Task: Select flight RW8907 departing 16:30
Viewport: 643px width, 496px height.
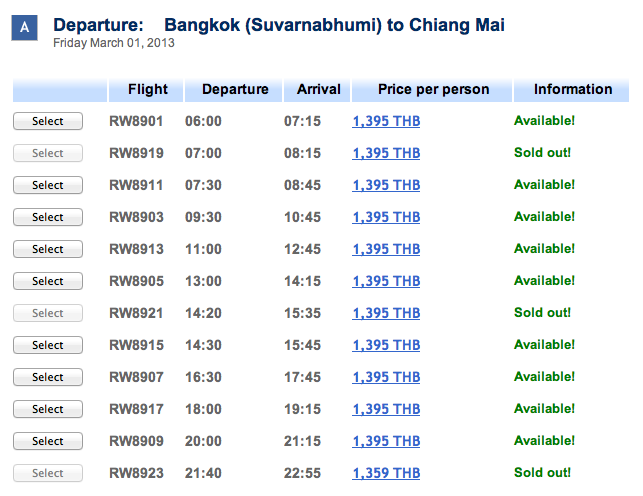Action: pyautogui.click(x=48, y=377)
